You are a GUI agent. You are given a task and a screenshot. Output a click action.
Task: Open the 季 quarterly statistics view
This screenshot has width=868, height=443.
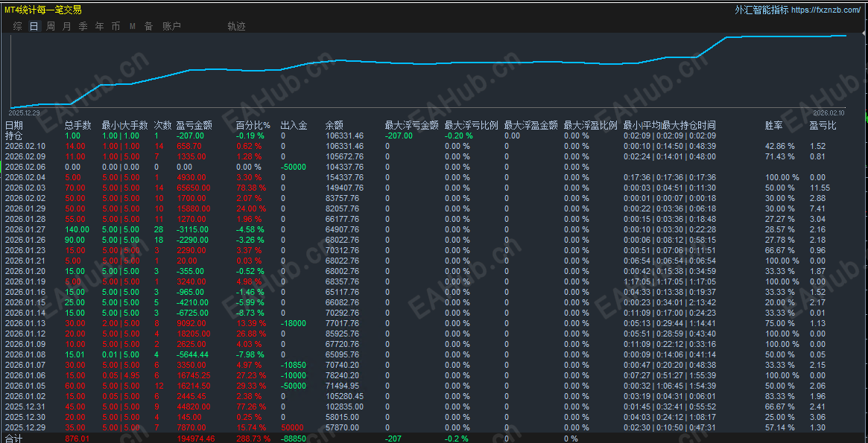83,25
